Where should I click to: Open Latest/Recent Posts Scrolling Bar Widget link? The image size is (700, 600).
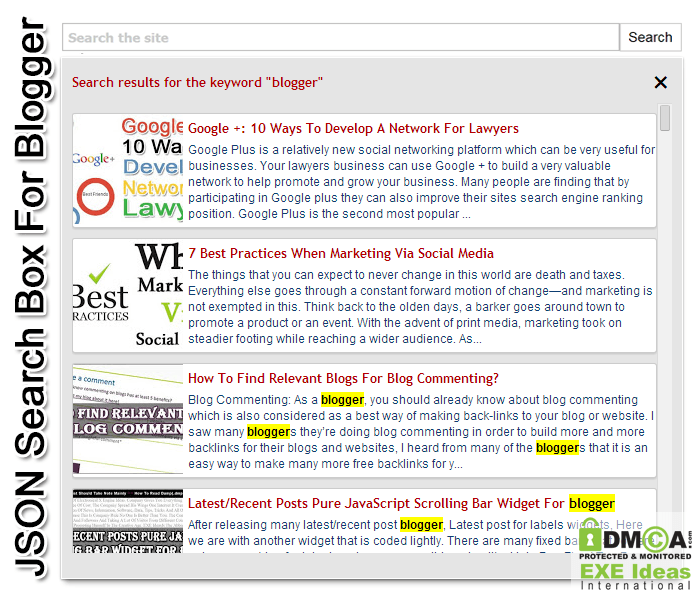tap(401, 504)
